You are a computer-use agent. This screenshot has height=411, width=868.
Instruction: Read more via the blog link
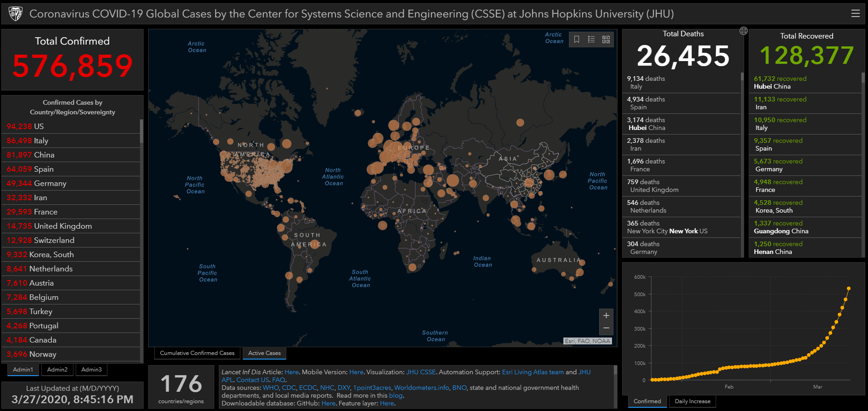pyautogui.click(x=395, y=395)
